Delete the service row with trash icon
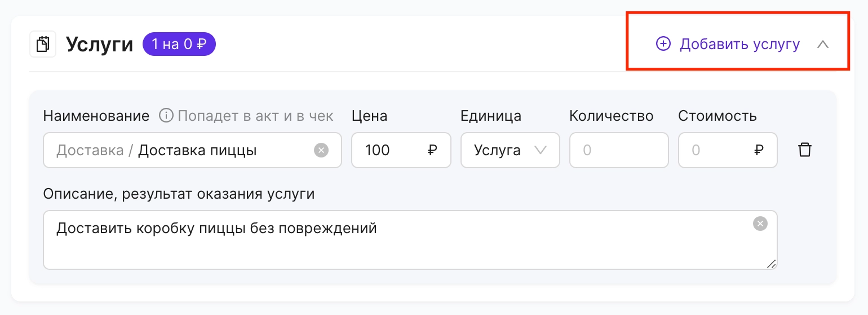 pos(805,150)
